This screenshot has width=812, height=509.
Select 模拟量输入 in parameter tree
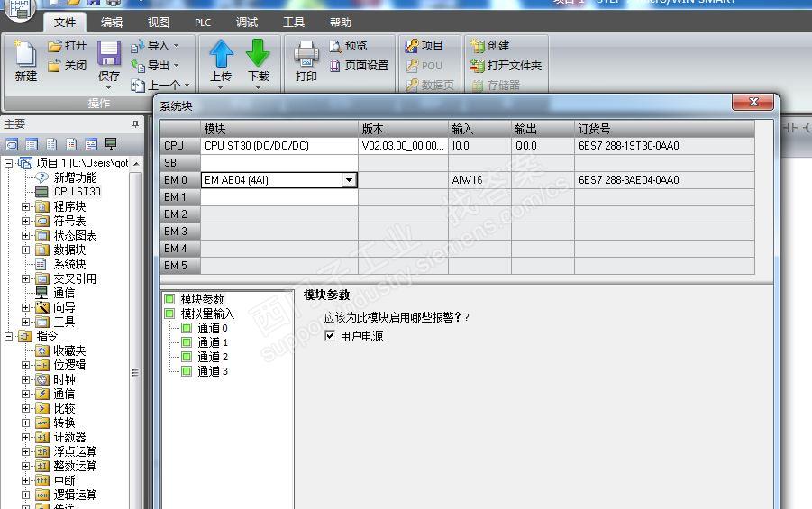(x=207, y=314)
